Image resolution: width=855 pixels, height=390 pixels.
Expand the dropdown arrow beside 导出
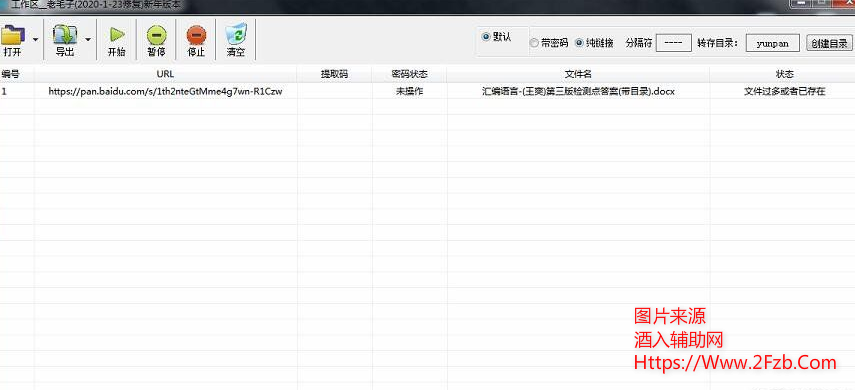click(x=88, y=40)
